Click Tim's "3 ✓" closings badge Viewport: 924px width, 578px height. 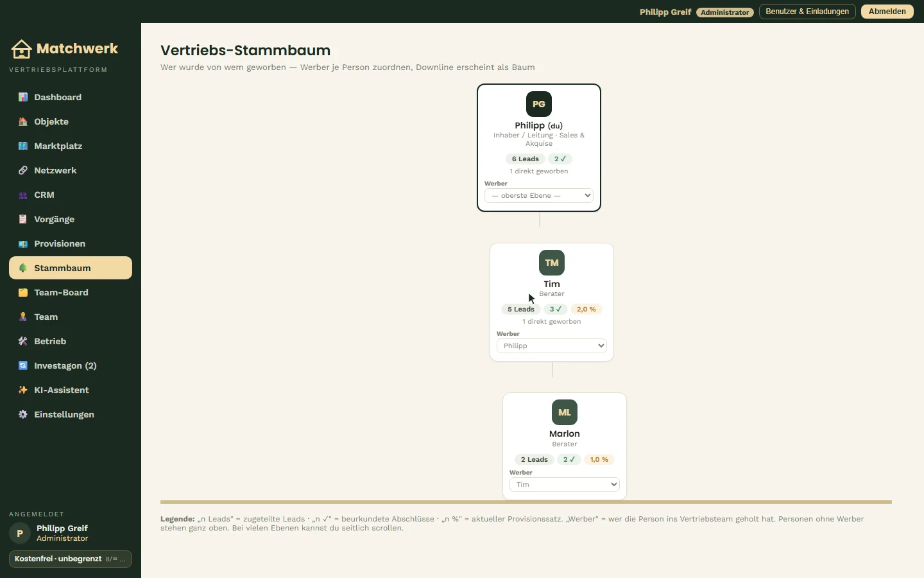(x=556, y=309)
